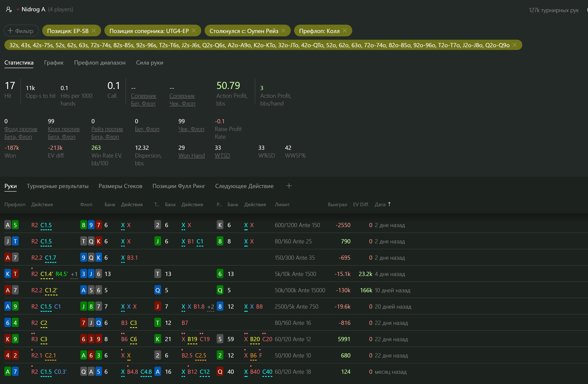This screenshot has width=588, height=384.
Task: Open the Турнирные результаты tab
Action: click(58, 186)
